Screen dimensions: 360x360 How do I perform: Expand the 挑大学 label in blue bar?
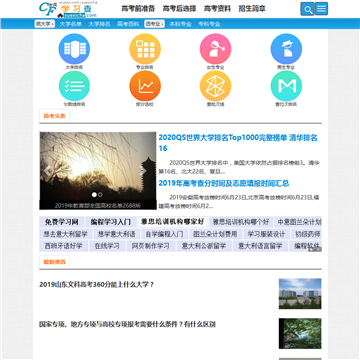44,24
